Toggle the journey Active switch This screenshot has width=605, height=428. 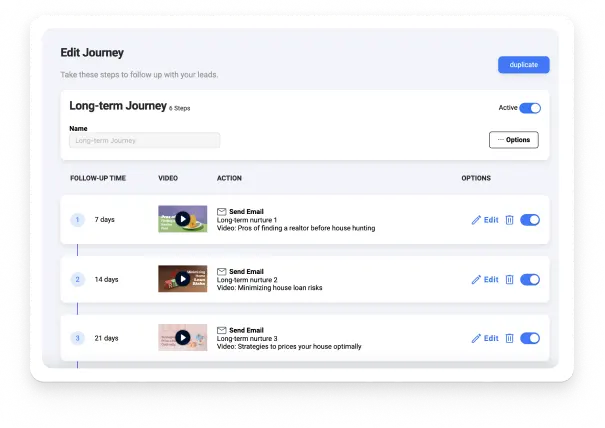530,108
